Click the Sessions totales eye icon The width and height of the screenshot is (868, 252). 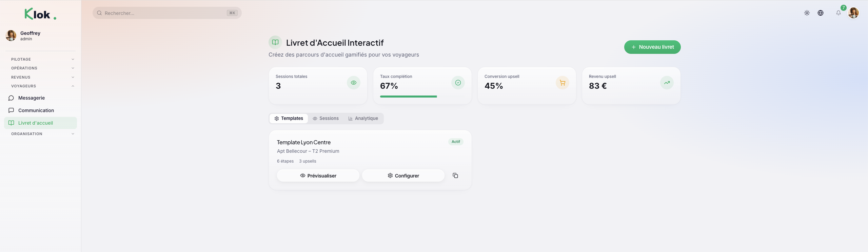click(354, 83)
